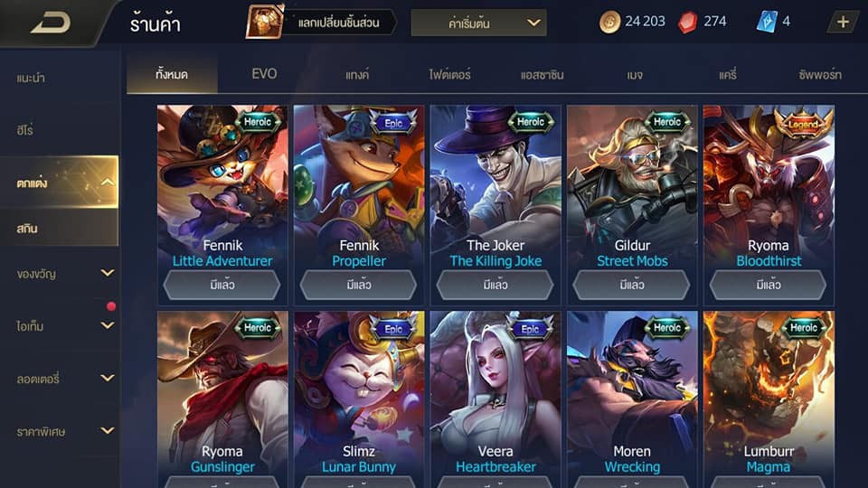The width and height of the screenshot is (868, 488).
Task: Switch to the แอสซาซิน tab
Action: 542,74
